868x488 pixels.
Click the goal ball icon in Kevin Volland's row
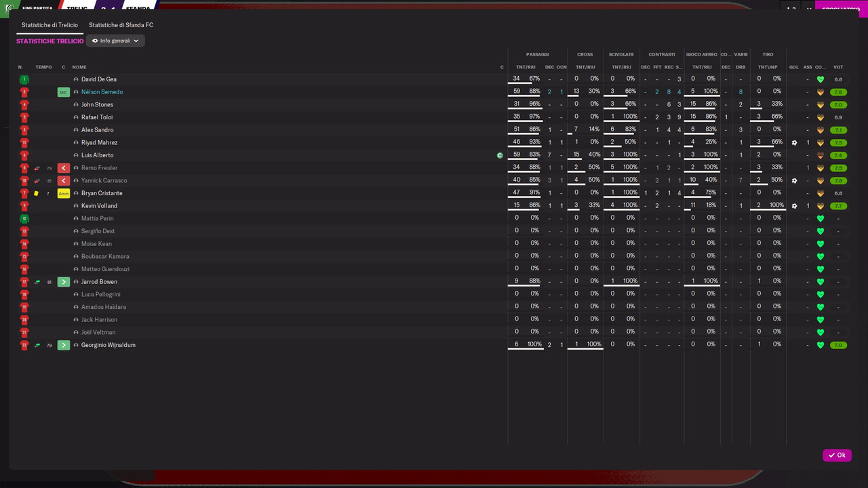[795, 206]
